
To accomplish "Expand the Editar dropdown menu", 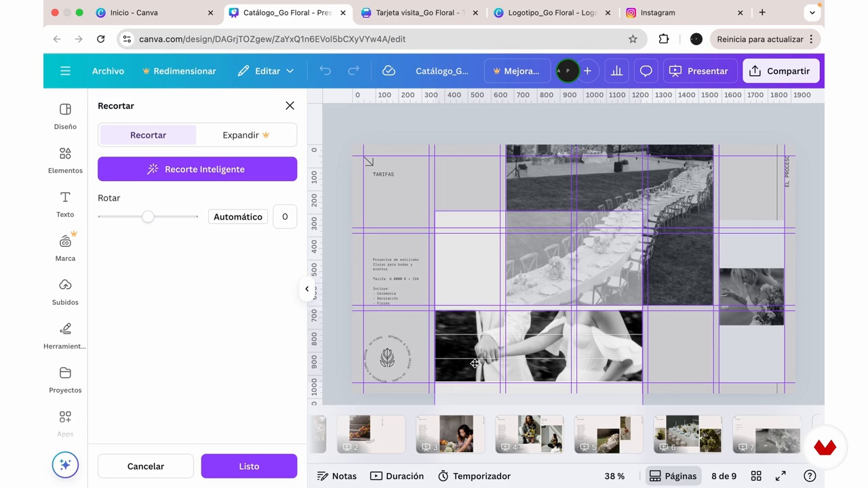I will click(266, 71).
